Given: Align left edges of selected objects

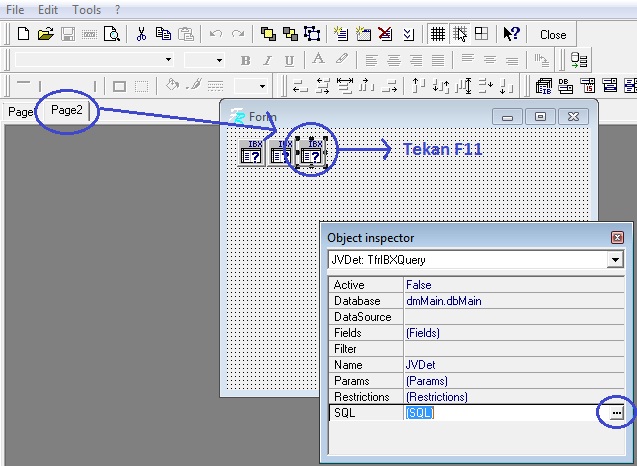Looking at the screenshot, I should [300, 86].
